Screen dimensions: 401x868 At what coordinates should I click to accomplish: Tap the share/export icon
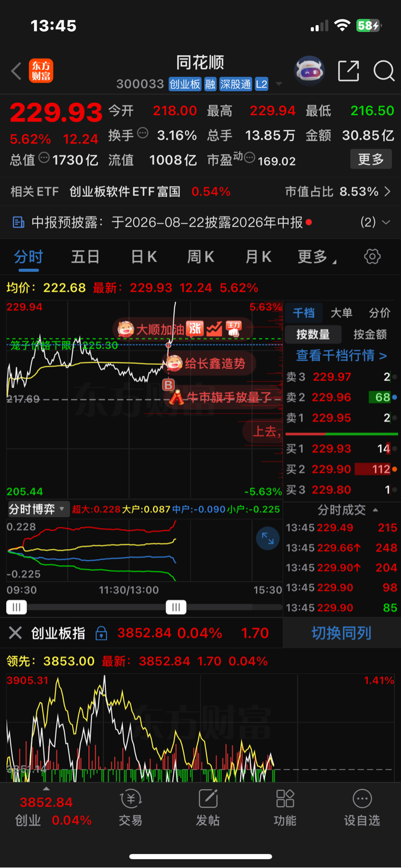(348, 71)
